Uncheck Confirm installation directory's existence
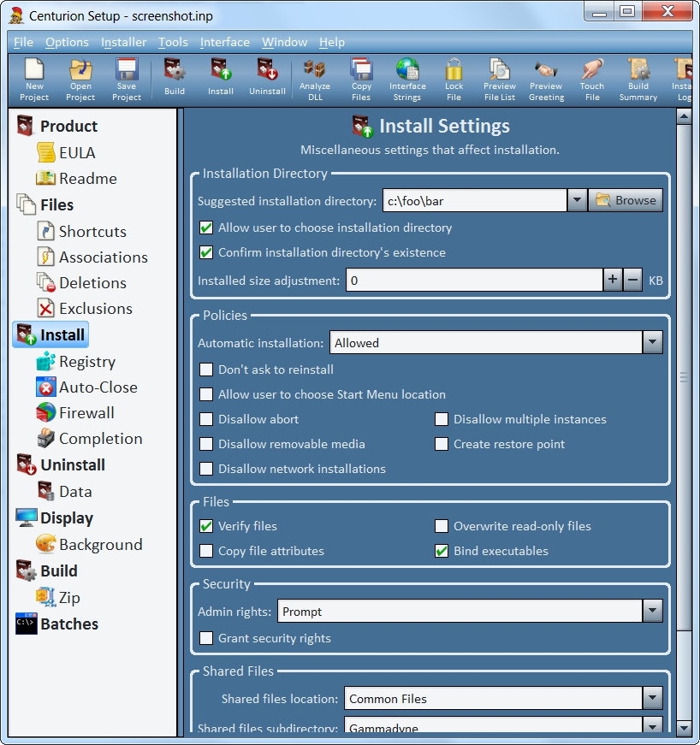Image resolution: width=700 pixels, height=745 pixels. click(x=206, y=252)
